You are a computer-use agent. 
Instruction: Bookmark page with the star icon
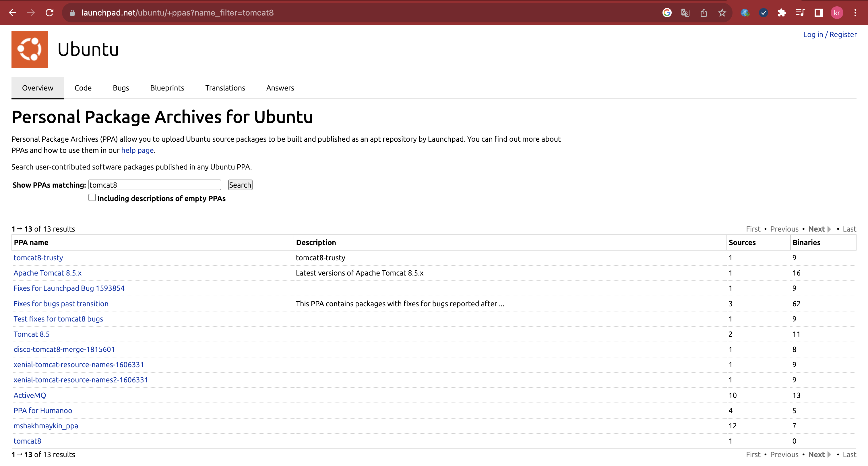722,13
